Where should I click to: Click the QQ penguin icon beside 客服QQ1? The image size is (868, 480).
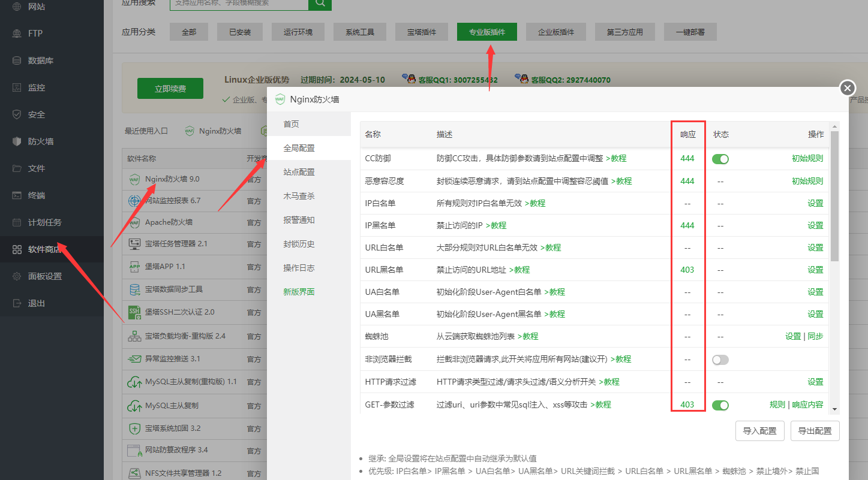point(409,79)
